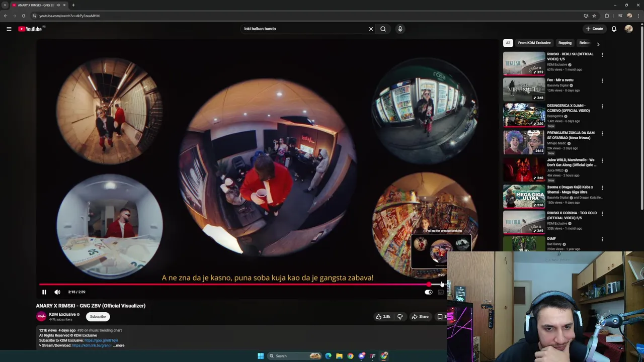The width and height of the screenshot is (644, 362).
Task: Start voice search with microphone icon
Action: pyautogui.click(x=400, y=29)
